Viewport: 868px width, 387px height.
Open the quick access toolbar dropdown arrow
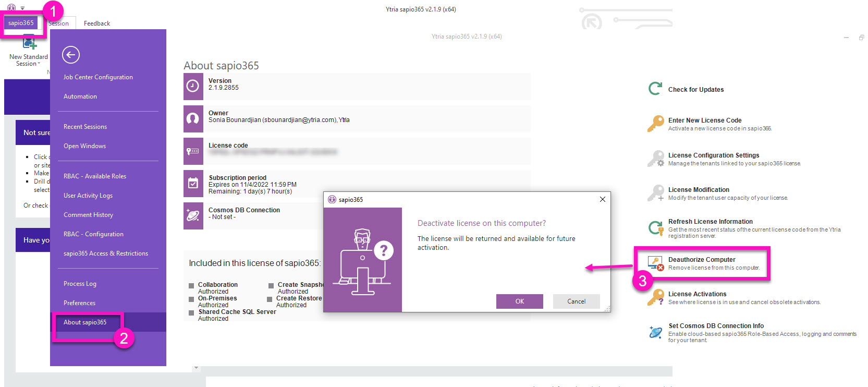(22, 8)
